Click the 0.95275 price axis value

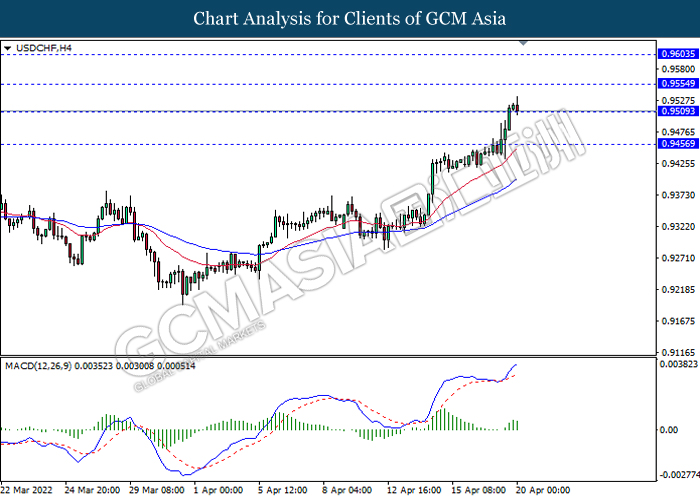(x=679, y=101)
